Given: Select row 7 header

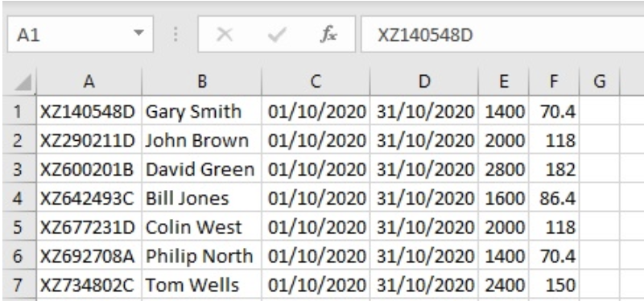Looking at the screenshot, I should 18,285.
